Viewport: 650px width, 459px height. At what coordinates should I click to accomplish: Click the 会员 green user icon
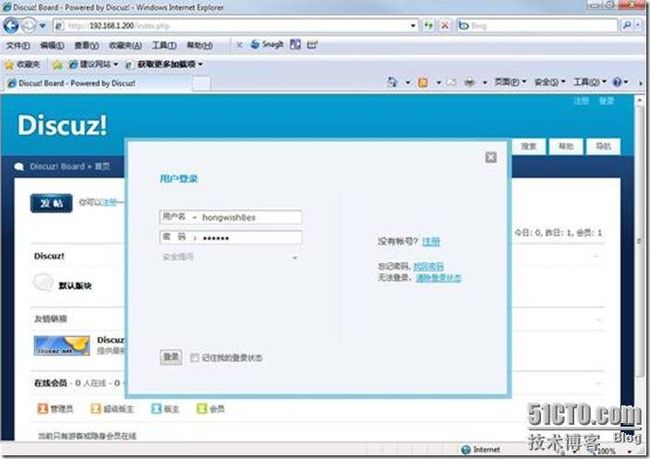point(201,409)
